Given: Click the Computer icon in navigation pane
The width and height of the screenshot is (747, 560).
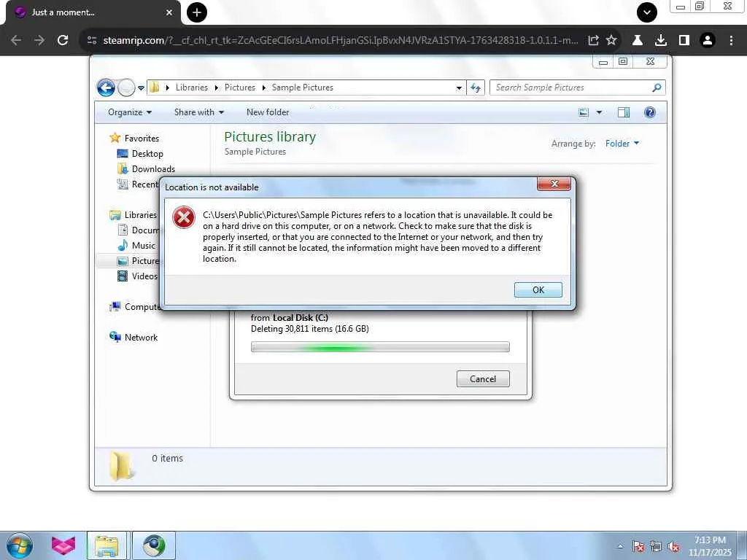Looking at the screenshot, I should (115, 307).
